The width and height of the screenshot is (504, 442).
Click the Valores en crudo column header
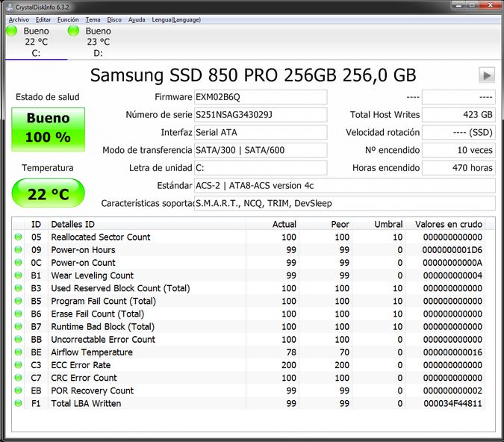tap(445, 224)
